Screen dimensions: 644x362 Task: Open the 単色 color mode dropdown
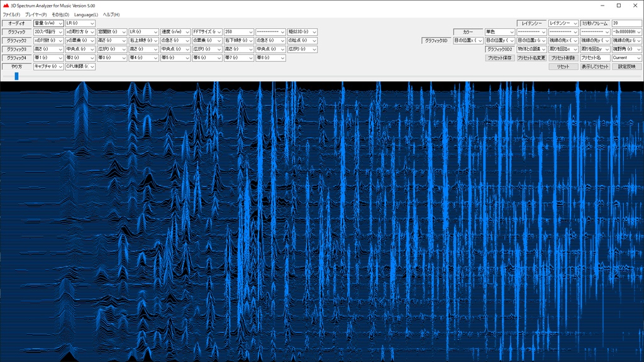tap(500, 32)
